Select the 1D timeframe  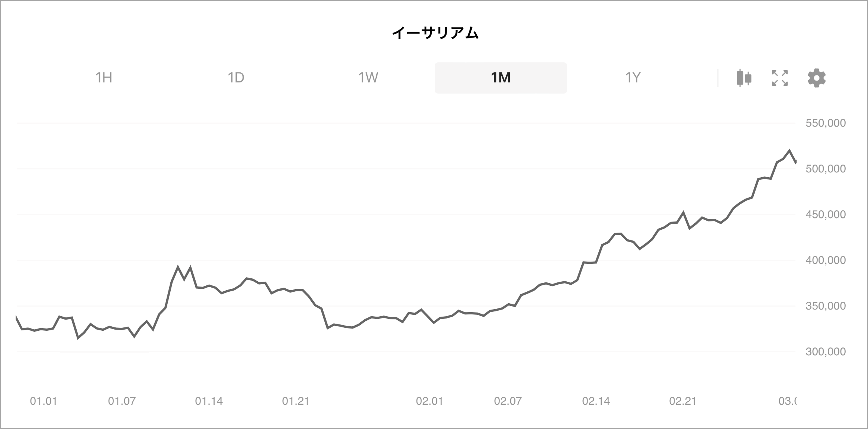236,78
